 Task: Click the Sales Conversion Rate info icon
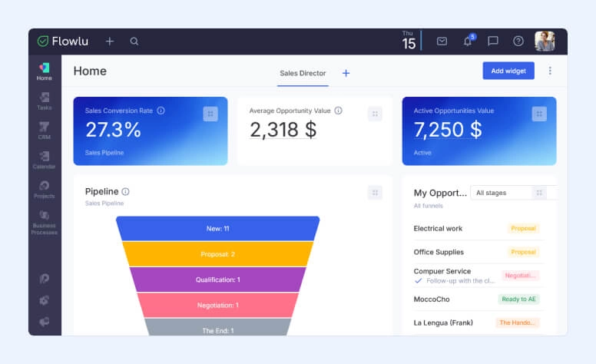[161, 111]
